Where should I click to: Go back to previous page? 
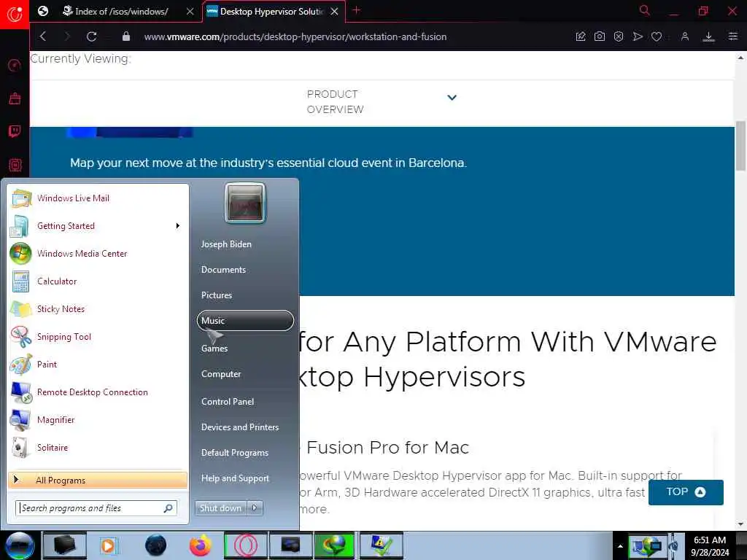tap(43, 36)
